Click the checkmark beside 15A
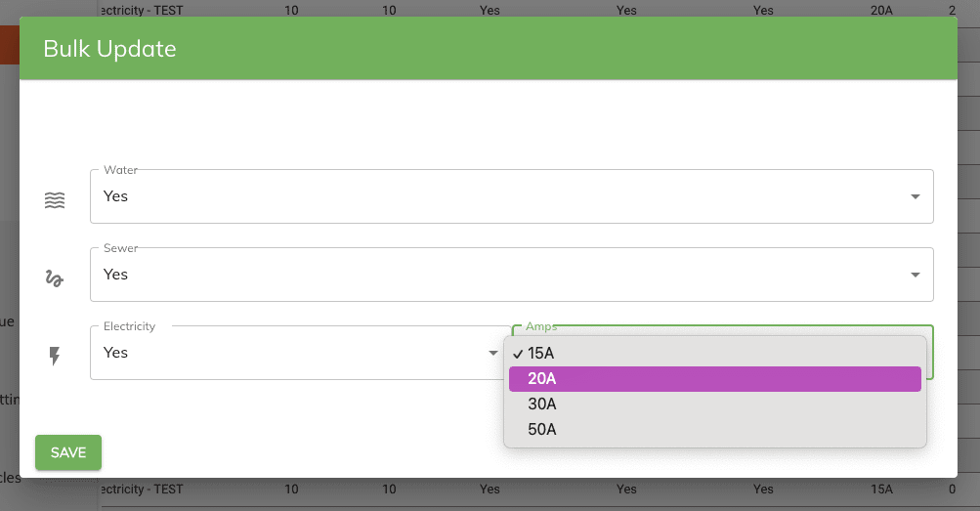This screenshot has height=511, width=980. tap(517, 354)
